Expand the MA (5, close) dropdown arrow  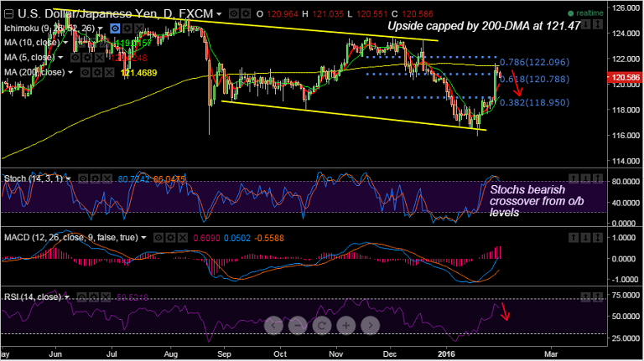[x=60, y=58]
